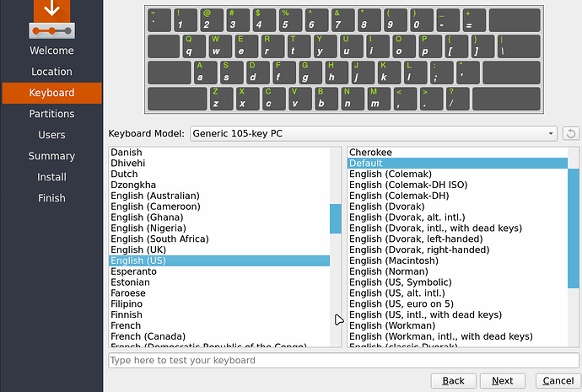Open the Keyboard Model dropdown
Viewport: 582px width, 392px height.
(x=374, y=133)
